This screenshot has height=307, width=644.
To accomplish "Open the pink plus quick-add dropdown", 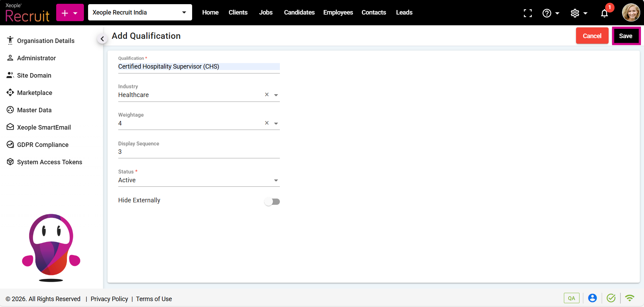I will point(70,13).
